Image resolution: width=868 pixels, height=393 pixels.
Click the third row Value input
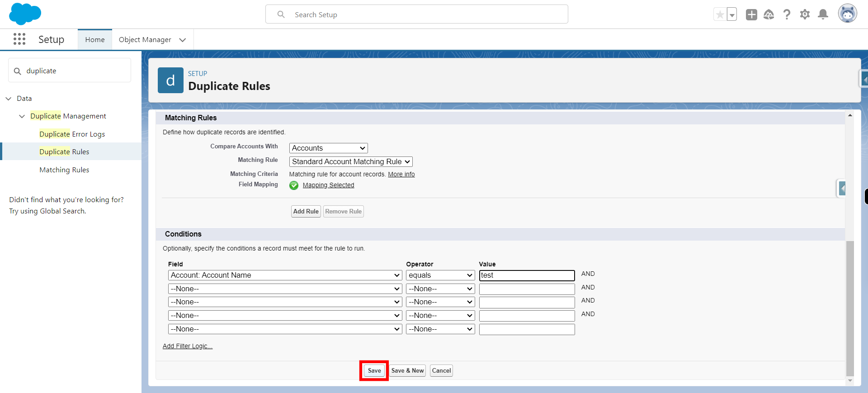pyautogui.click(x=527, y=302)
